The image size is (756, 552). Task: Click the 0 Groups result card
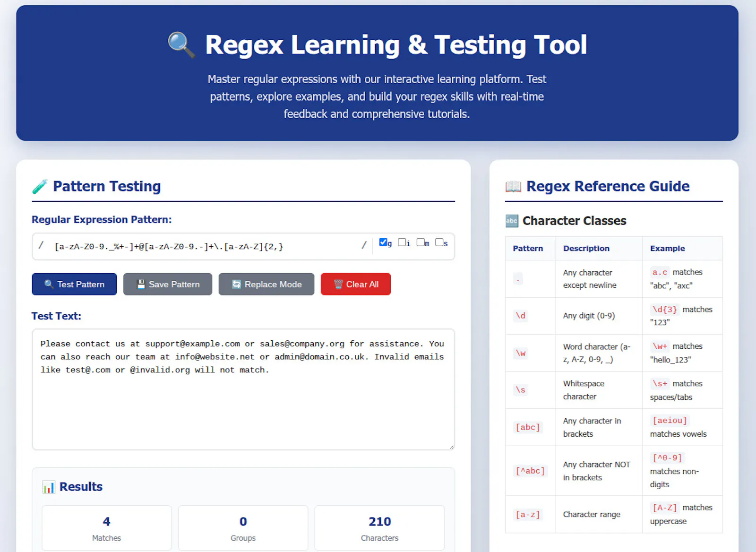[243, 528]
